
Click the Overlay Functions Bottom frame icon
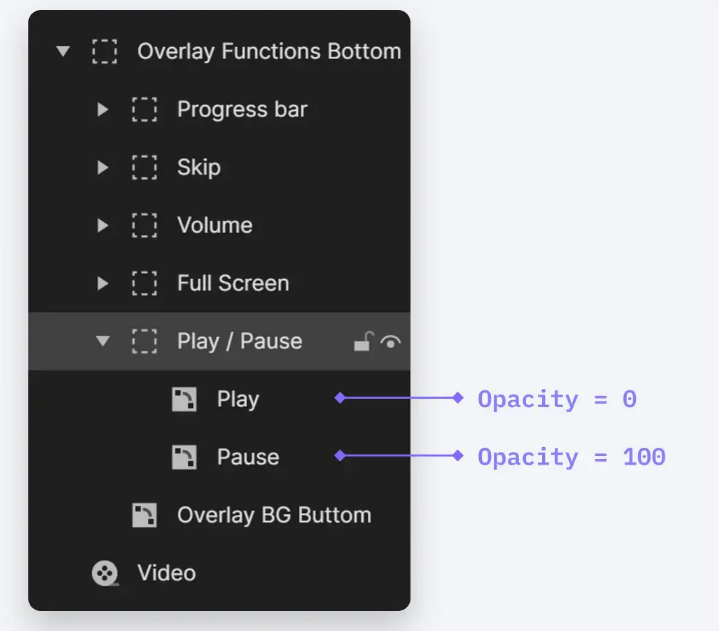(105, 51)
